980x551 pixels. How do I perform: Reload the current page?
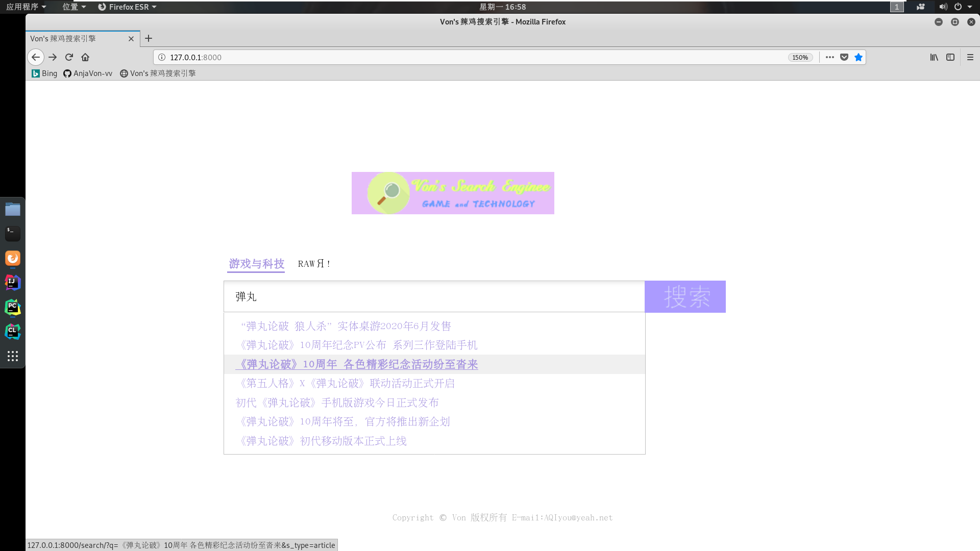(68, 57)
